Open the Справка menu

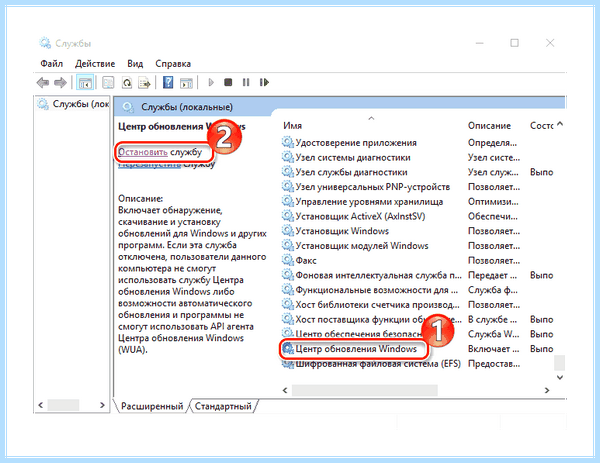pos(173,64)
